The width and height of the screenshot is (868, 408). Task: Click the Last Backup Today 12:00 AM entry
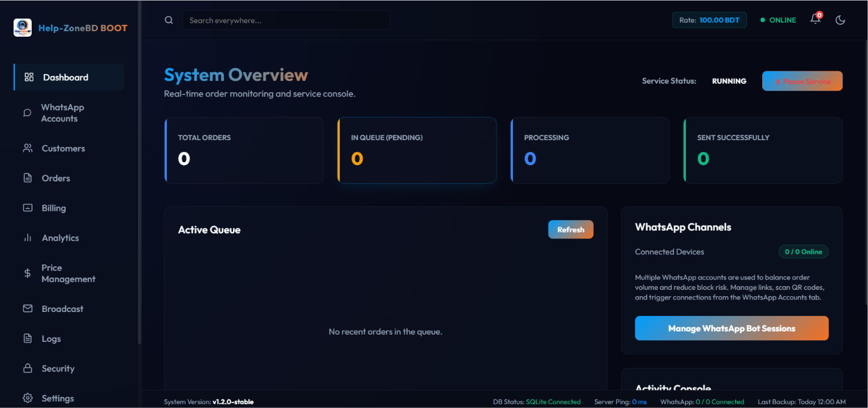802,402
